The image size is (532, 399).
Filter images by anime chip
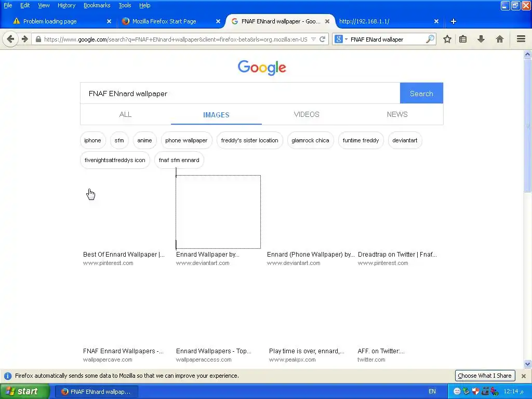pos(144,140)
